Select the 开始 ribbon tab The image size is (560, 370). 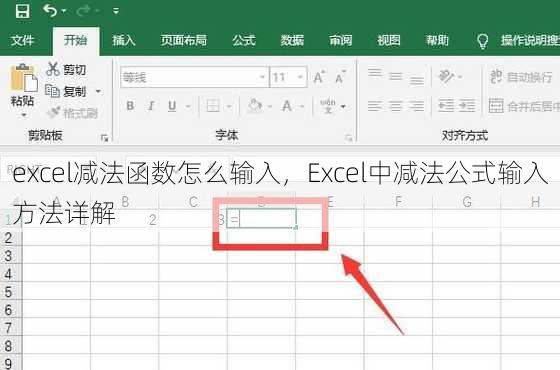pos(75,40)
